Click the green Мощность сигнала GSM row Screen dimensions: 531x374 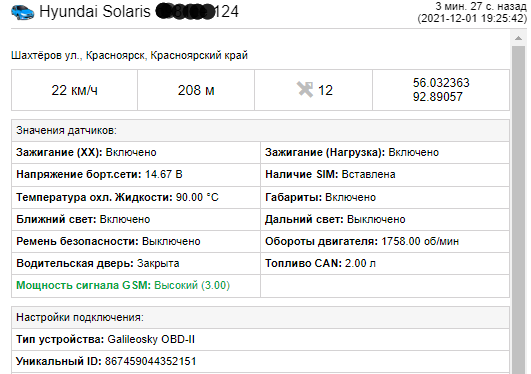[136, 286]
